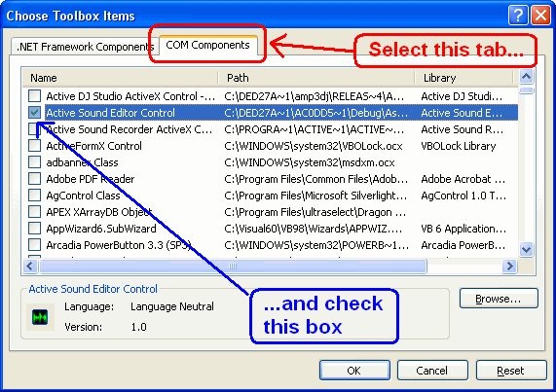Click the Browse... button

click(499, 299)
